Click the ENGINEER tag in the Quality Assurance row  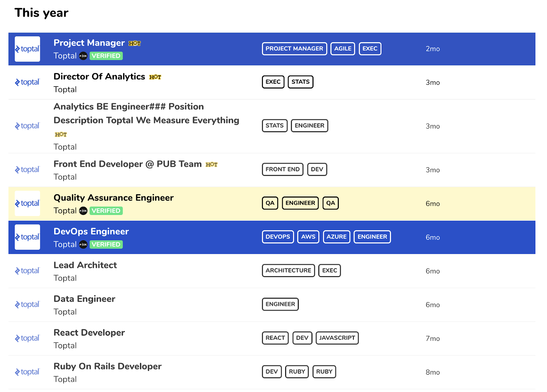[x=301, y=203]
